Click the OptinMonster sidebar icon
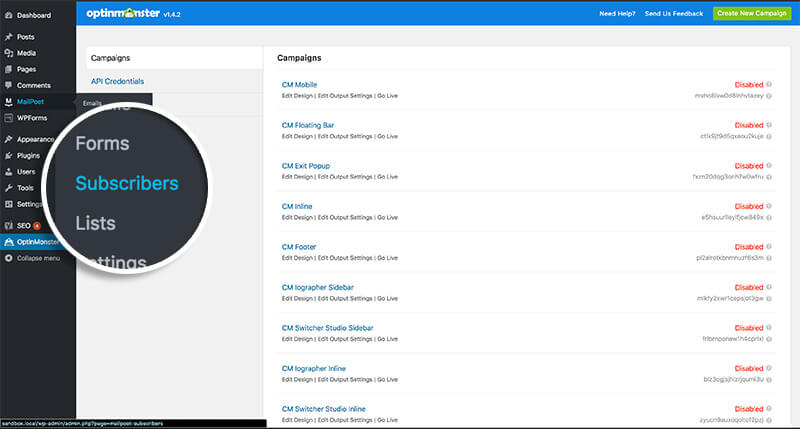 9,242
